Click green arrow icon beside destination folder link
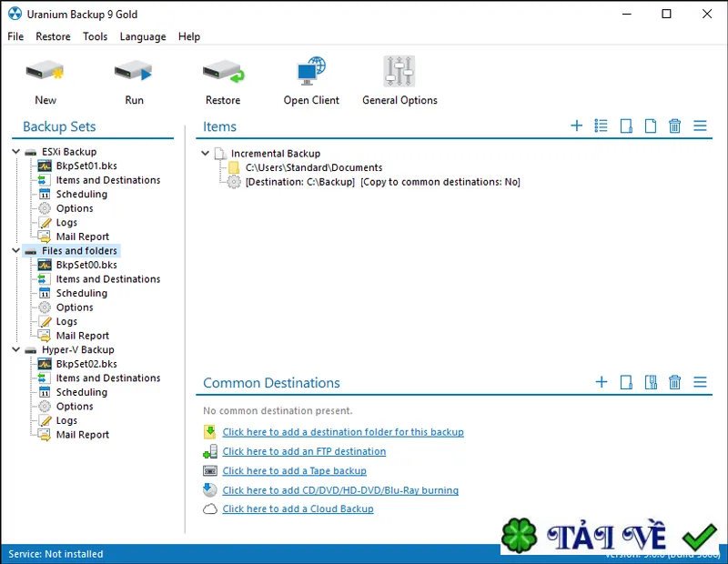Image resolution: width=728 pixels, height=564 pixels. click(210, 432)
